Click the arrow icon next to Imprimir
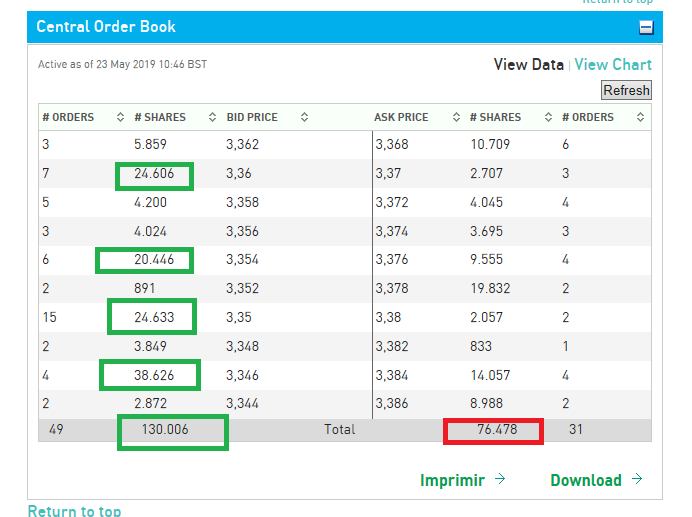This screenshot has height=517, width=692. (x=500, y=479)
